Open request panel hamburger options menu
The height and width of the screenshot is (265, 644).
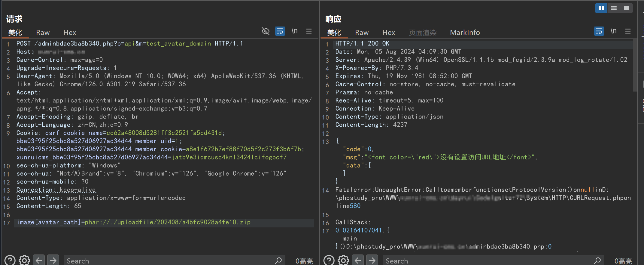(309, 31)
